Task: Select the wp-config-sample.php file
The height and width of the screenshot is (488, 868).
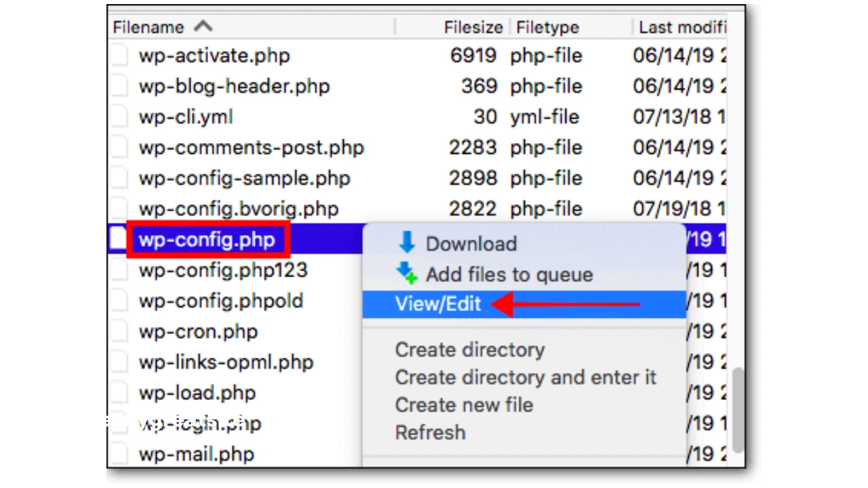Action: coord(245,178)
